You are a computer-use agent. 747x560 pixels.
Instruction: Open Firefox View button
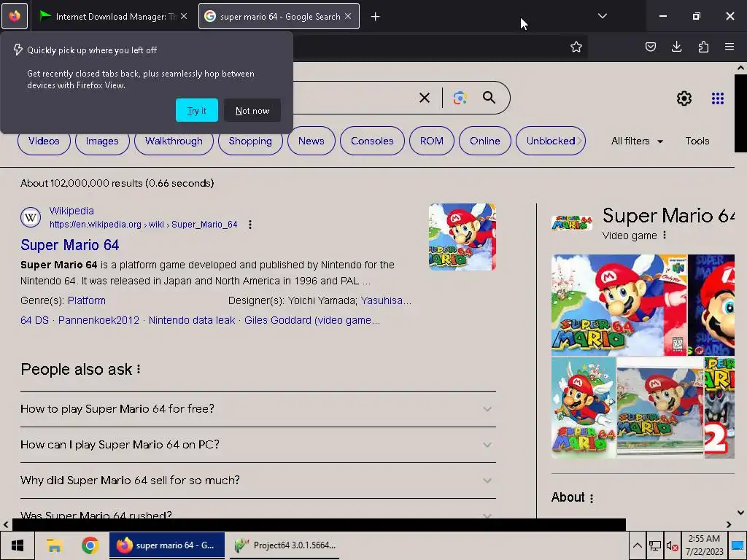[15, 16]
